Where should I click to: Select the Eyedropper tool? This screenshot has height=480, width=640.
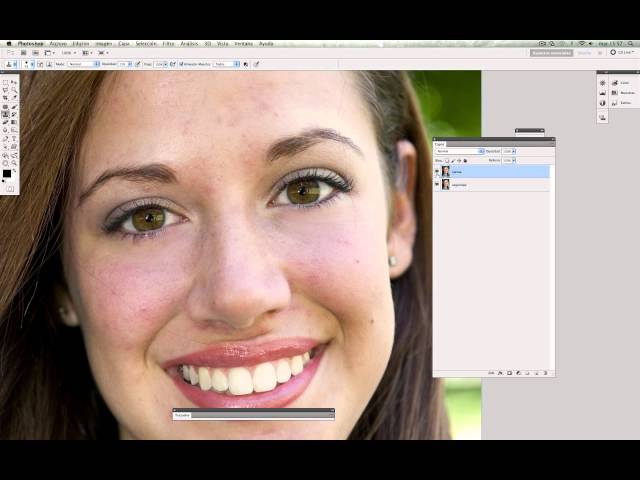click(x=13, y=98)
